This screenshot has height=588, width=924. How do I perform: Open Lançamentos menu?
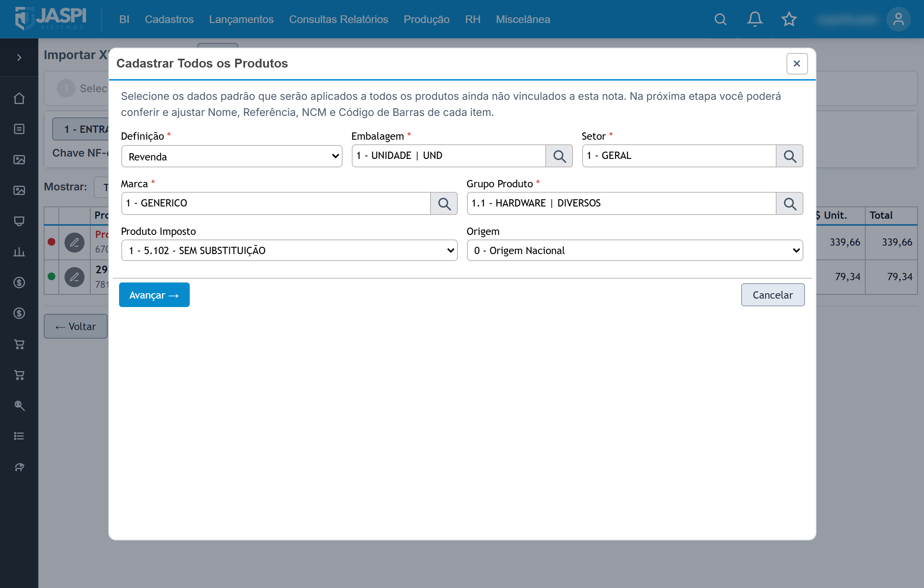click(241, 19)
